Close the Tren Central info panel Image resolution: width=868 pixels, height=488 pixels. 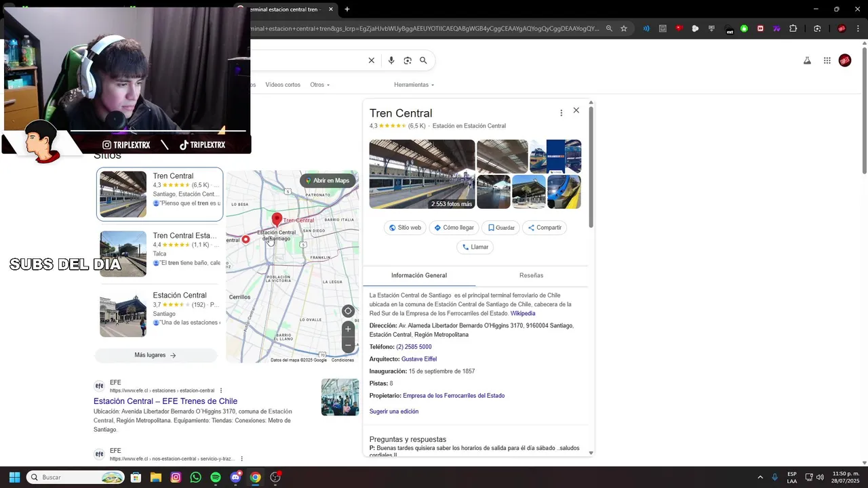tap(576, 110)
